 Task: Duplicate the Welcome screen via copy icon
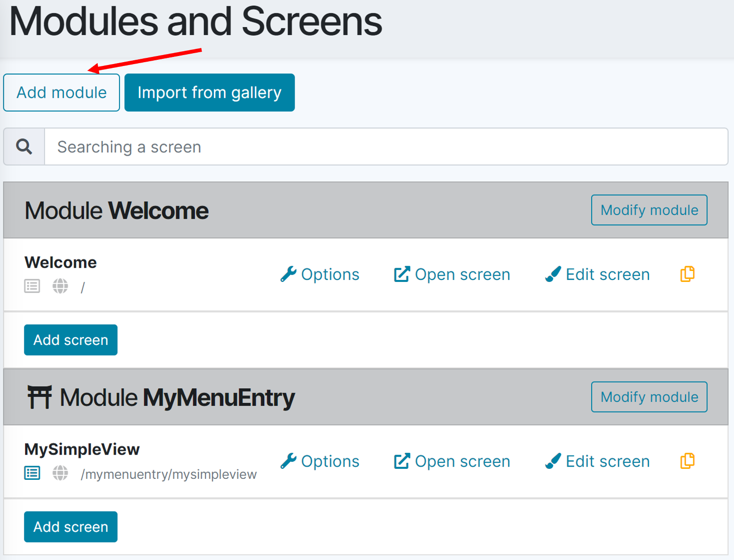(687, 274)
